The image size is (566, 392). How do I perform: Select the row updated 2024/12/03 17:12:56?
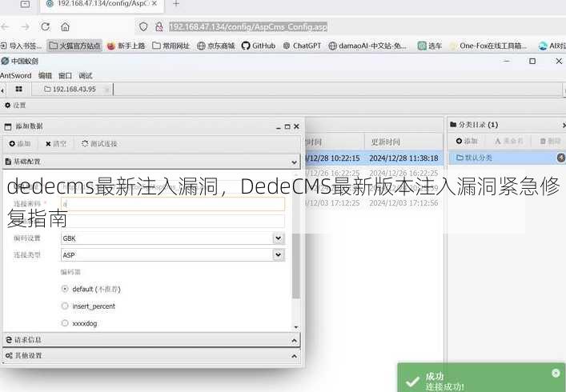375,203
